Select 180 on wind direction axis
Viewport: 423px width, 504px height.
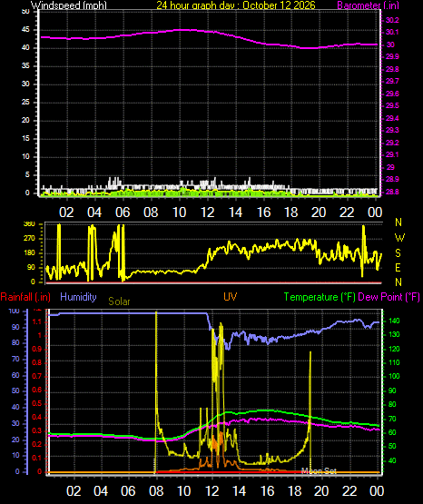[29, 253]
